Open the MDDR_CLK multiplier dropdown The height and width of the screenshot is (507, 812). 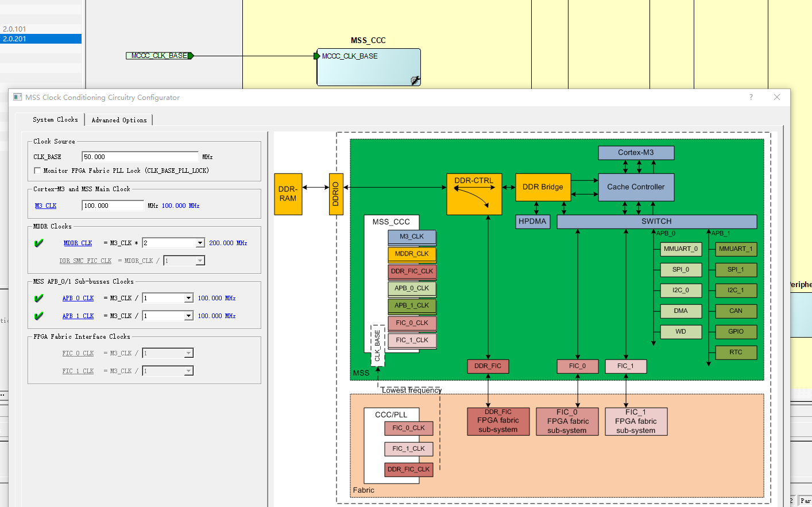[x=200, y=242]
